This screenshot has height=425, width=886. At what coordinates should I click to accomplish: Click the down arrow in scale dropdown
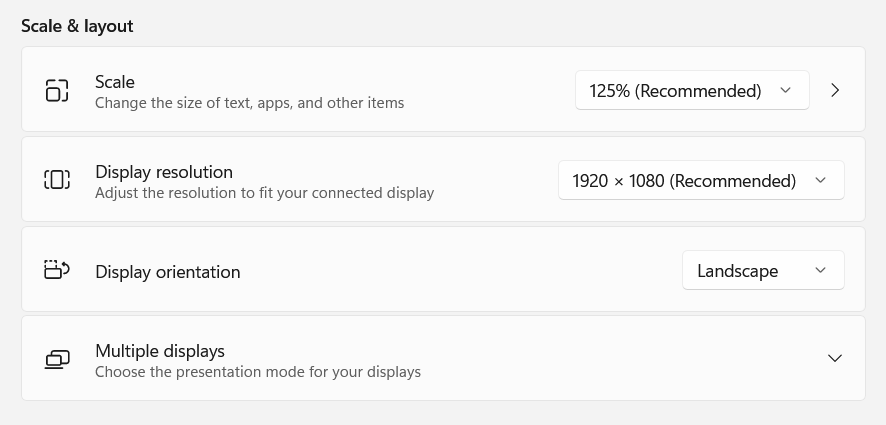785,90
